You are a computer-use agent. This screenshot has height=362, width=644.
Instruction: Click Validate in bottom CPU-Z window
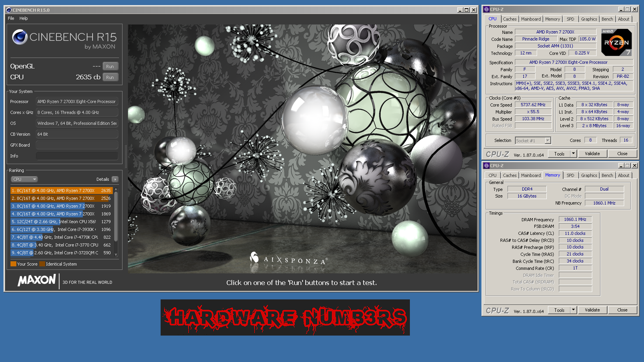(x=592, y=310)
